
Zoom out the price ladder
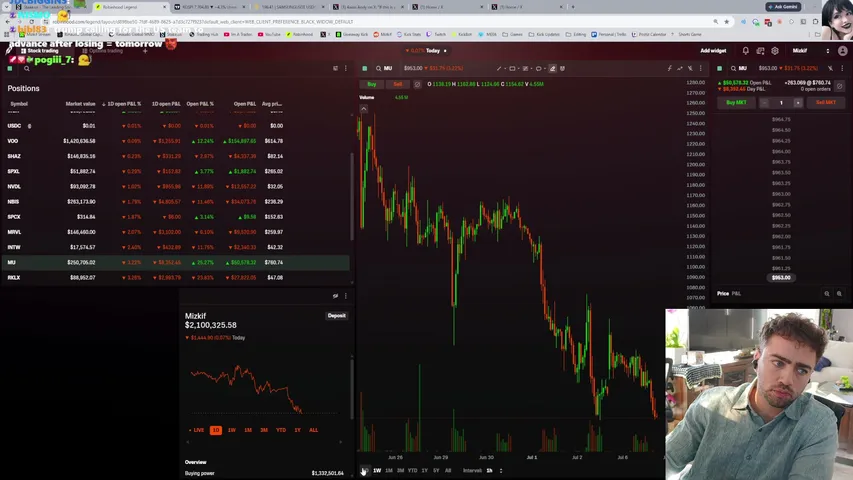827,294
